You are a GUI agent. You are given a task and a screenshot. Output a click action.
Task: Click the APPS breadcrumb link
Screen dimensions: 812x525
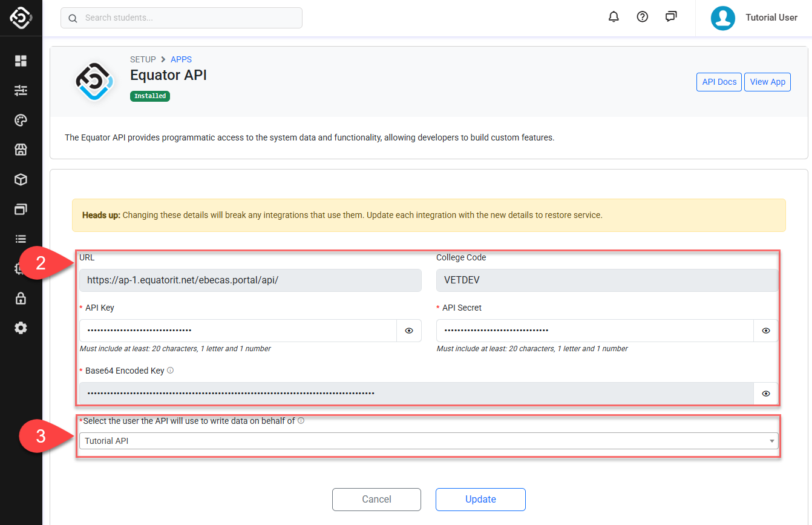(181, 59)
